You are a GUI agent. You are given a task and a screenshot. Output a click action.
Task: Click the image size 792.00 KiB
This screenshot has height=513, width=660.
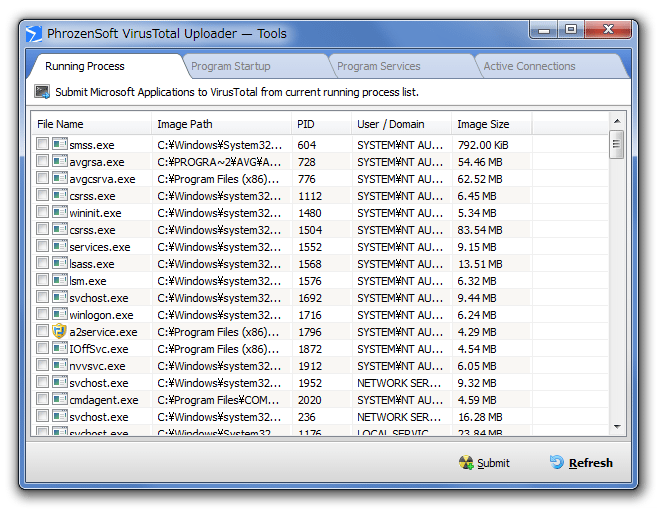(x=483, y=145)
